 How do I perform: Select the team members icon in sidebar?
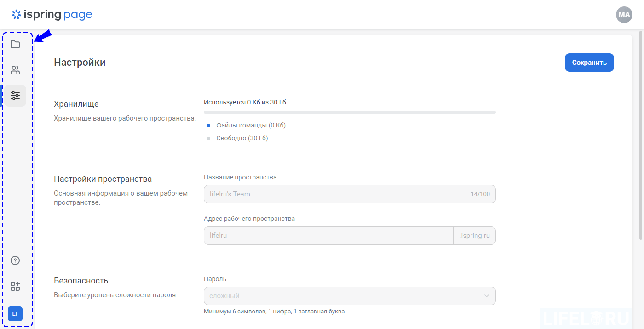15,69
